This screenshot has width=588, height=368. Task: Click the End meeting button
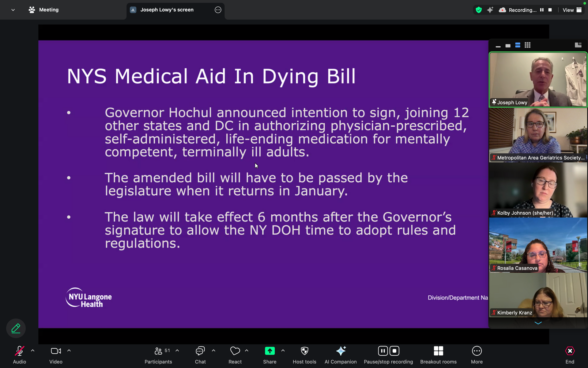(x=570, y=355)
